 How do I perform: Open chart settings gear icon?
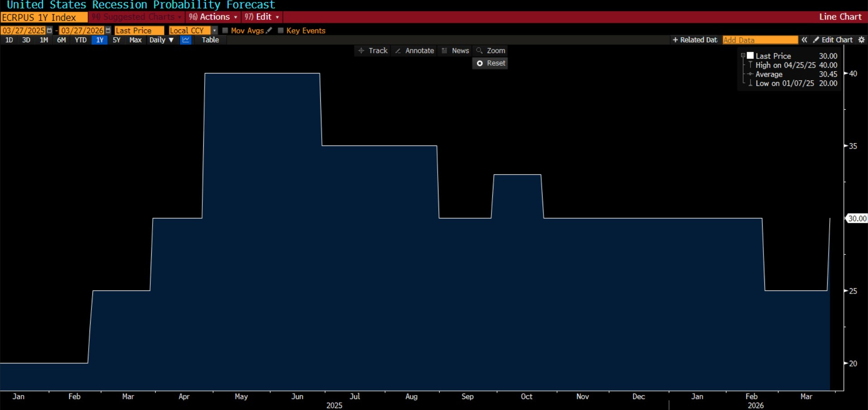tap(861, 40)
